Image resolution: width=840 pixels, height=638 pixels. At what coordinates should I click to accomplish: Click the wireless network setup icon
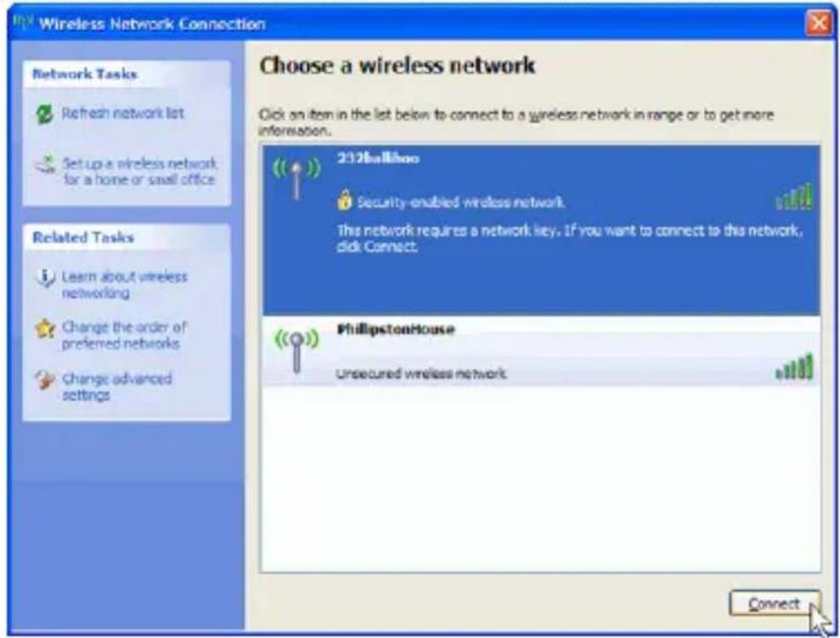tap(46, 165)
